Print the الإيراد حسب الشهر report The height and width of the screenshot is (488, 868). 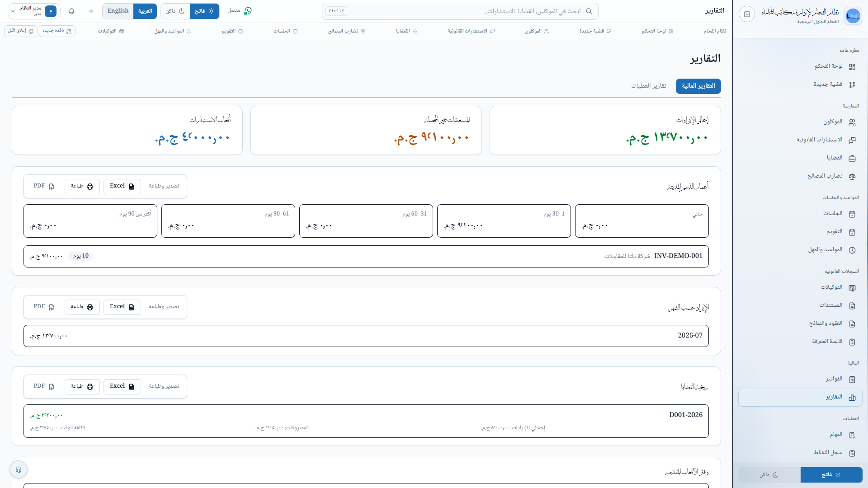[x=82, y=307]
